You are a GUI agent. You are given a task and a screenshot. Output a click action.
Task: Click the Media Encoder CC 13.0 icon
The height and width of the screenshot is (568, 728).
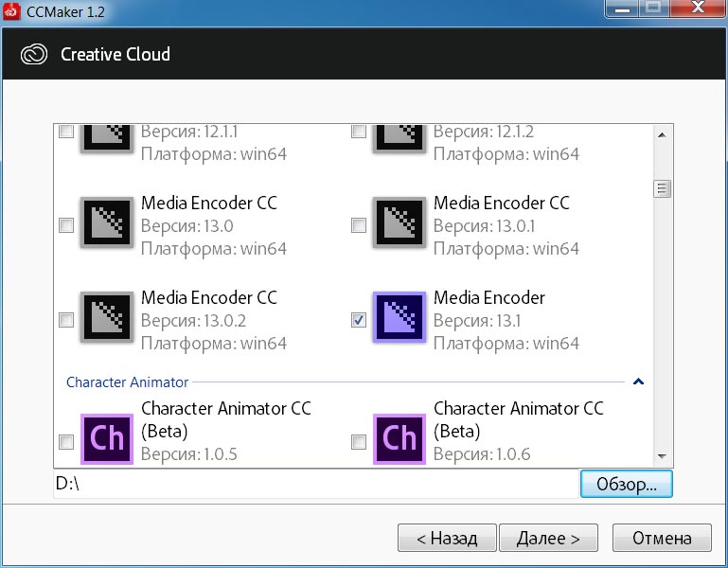point(107,222)
